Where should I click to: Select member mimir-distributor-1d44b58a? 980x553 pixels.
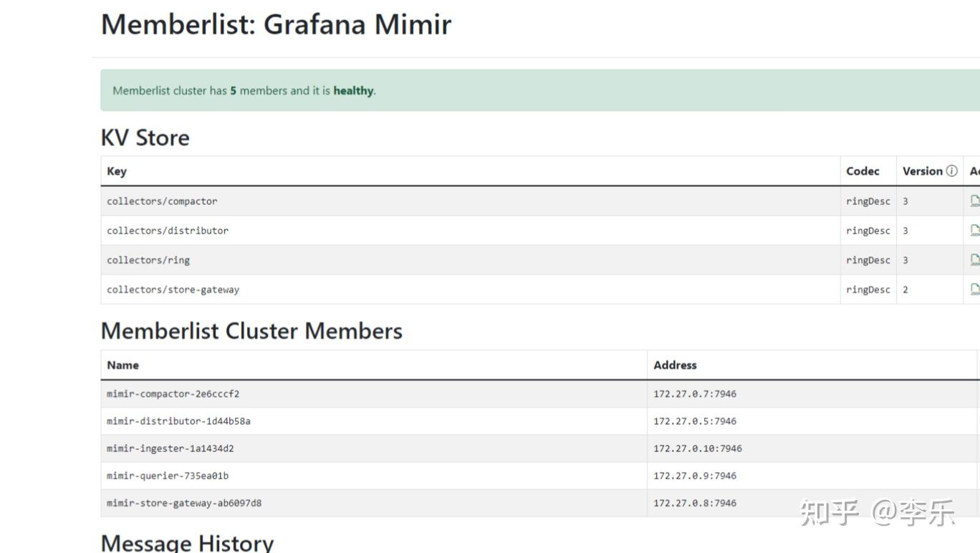[178, 421]
